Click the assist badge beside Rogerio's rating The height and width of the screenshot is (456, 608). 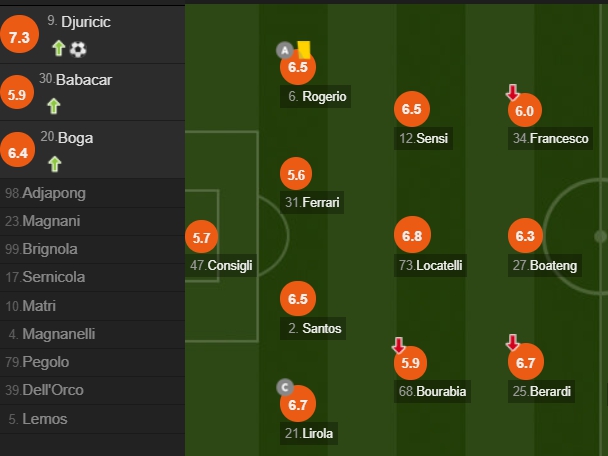coord(284,51)
